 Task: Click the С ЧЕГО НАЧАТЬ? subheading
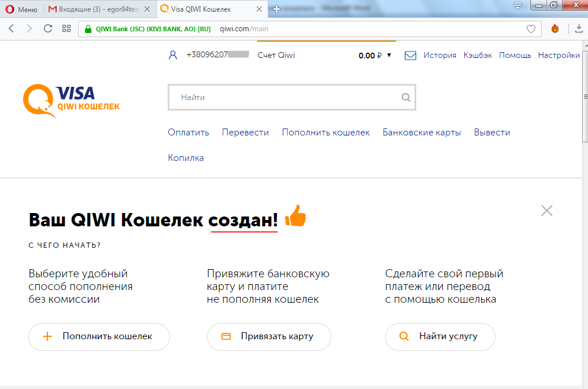click(x=65, y=245)
